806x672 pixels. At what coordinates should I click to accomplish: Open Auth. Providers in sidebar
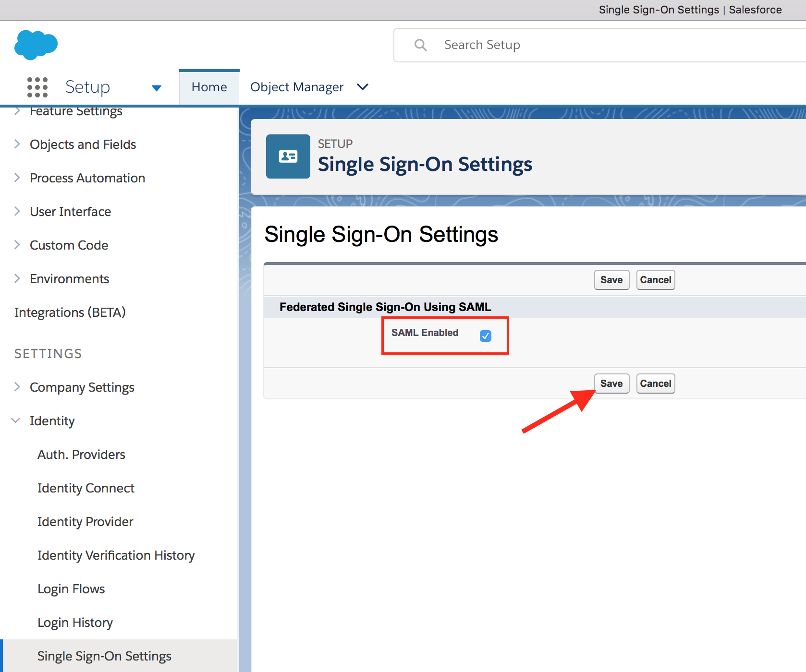(x=81, y=455)
